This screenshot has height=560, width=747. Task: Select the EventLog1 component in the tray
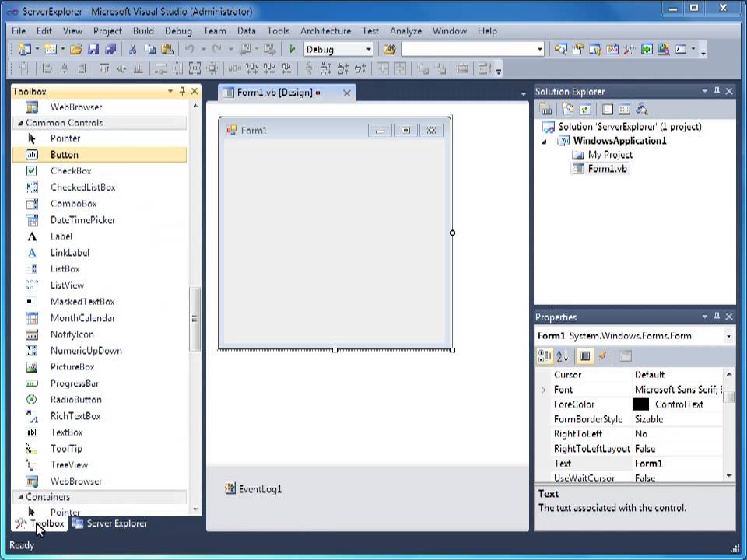pos(254,488)
